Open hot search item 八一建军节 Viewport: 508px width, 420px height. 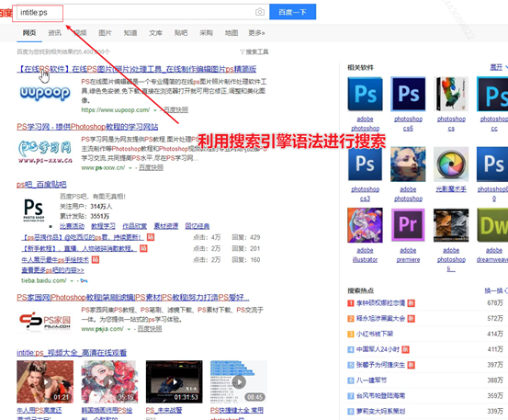pyautogui.click(x=372, y=380)
